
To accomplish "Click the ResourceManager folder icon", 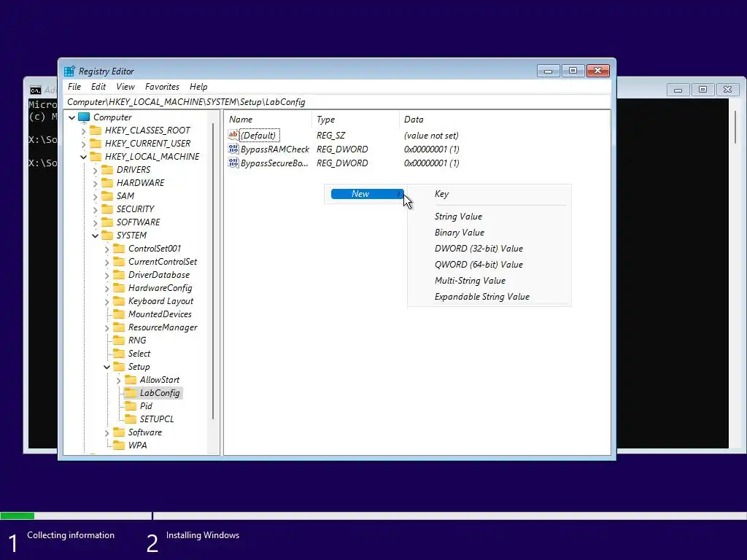I will (119, 327).
